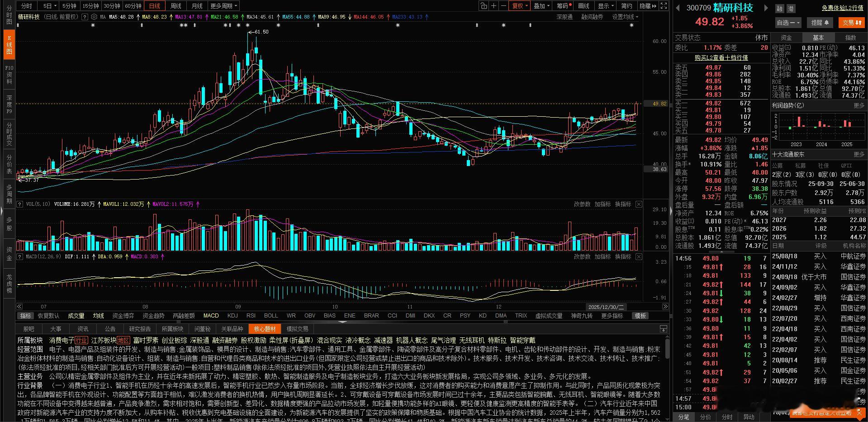The image size is (868, 422).
Task: Close the VOL indicator panel
Action: [x=639, y=204]
